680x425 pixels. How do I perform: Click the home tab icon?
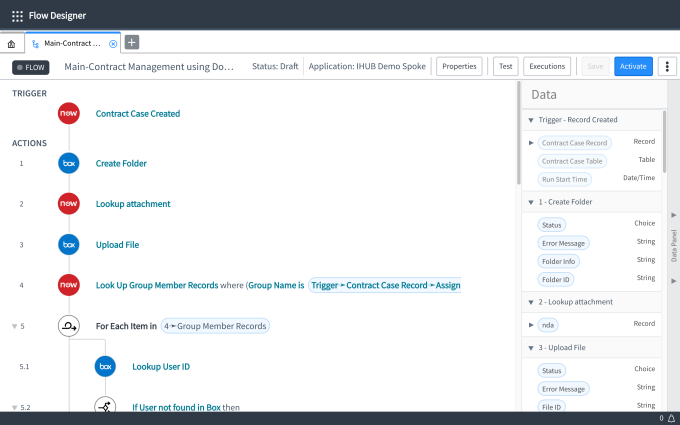point(11,44)
